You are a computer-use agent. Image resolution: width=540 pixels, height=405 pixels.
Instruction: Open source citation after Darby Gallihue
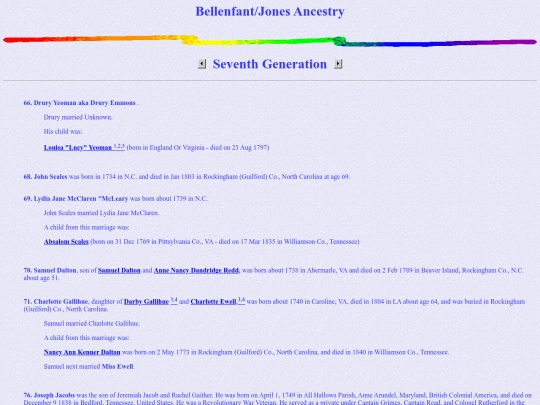pos(174,300)
